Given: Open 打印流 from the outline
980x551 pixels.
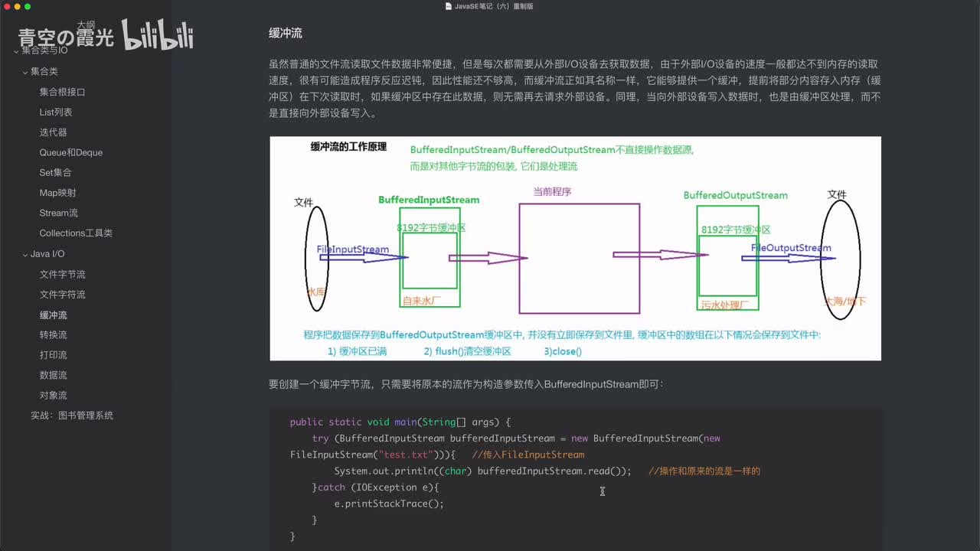Looking at the screenshot, I should (54, 355).
